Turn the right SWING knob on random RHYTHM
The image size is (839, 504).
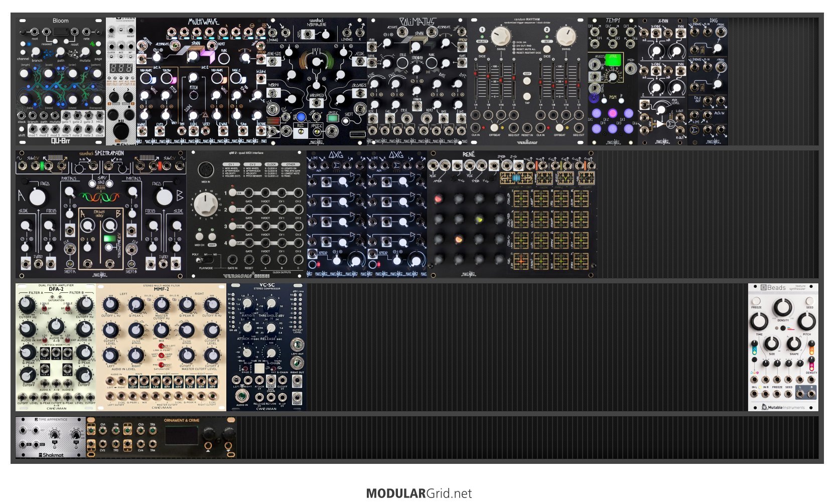pos(566,36)
